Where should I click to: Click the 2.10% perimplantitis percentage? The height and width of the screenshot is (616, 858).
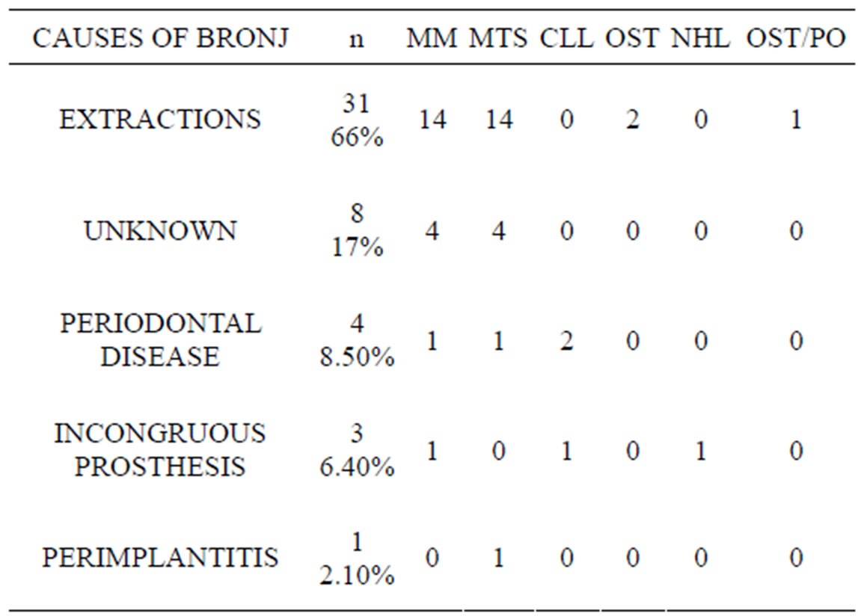357,576
